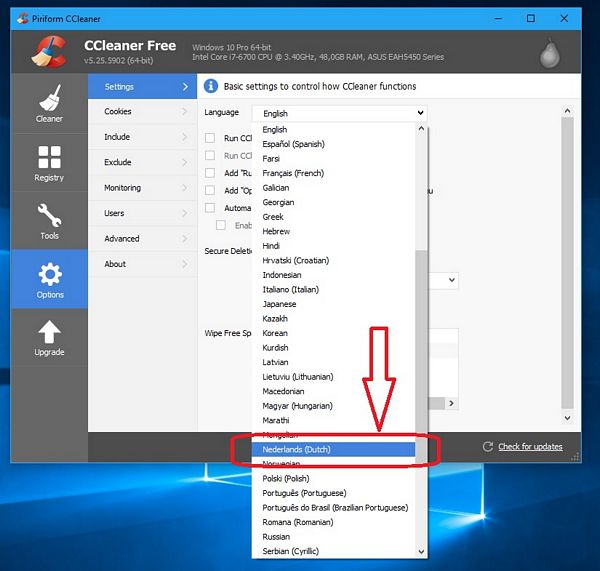The width and height of the screenshot is (600, 571).
Task: Open the Include options page
Action: coord(142,137)
